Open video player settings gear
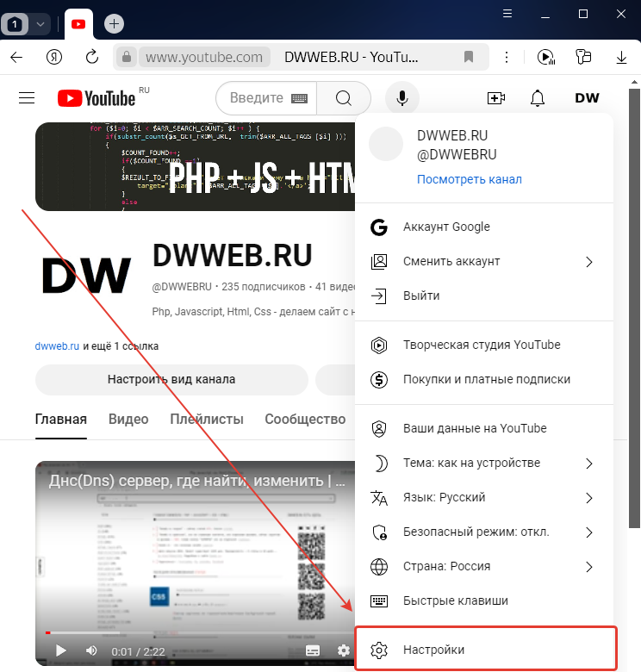Image resolution: width=641 pixels, height=672 pixels. [x=343, y=651]
